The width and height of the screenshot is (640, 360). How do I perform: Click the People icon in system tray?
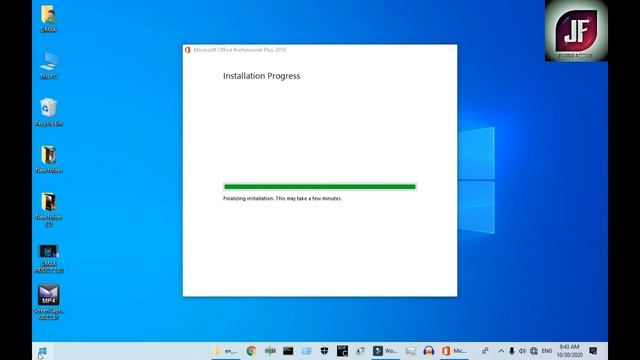click(x=485, y=351)
